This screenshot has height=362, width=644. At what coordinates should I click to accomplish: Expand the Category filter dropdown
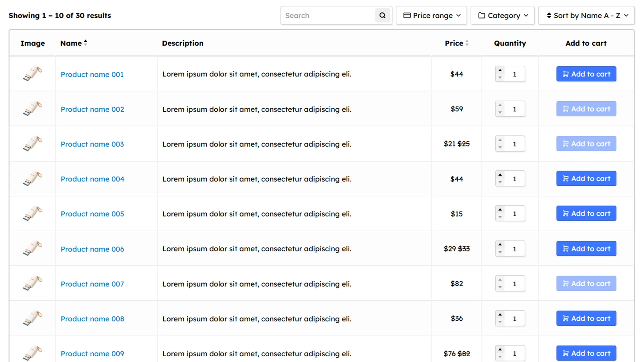[x=502, y=15]
